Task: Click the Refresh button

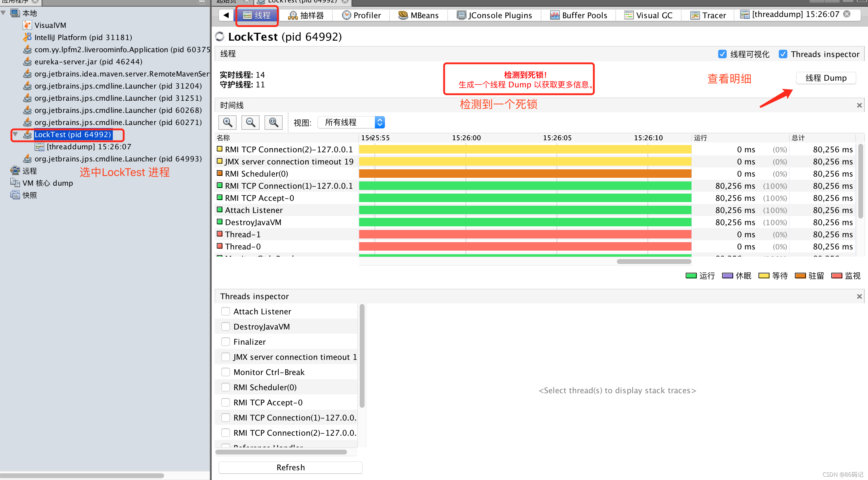Action: point(291,467)
